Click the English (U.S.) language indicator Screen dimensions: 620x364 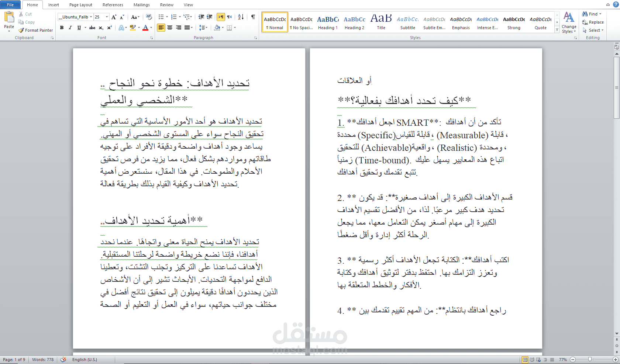coord(85,360)
